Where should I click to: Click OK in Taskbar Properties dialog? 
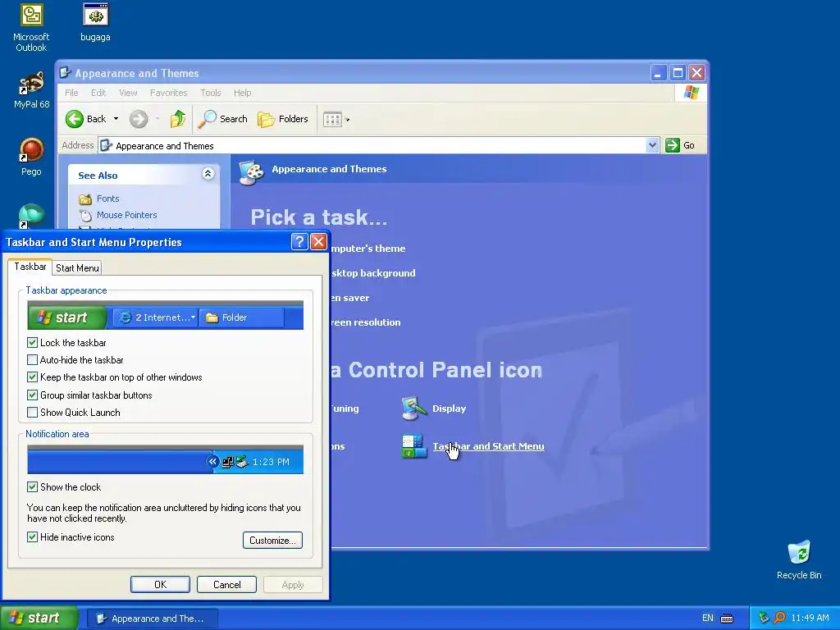click(x=160, y=584)
